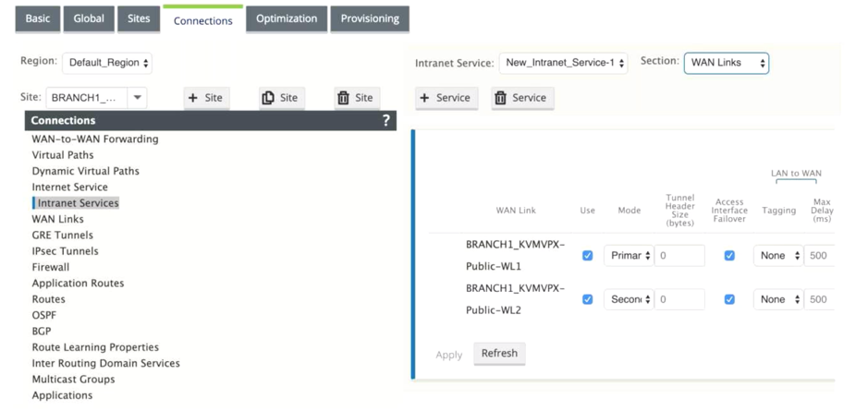Click the BRANCH1_KVMVPX-Public-WL2 link name
This screenshot has width=868, height=411.
click(x=516, y=298)
